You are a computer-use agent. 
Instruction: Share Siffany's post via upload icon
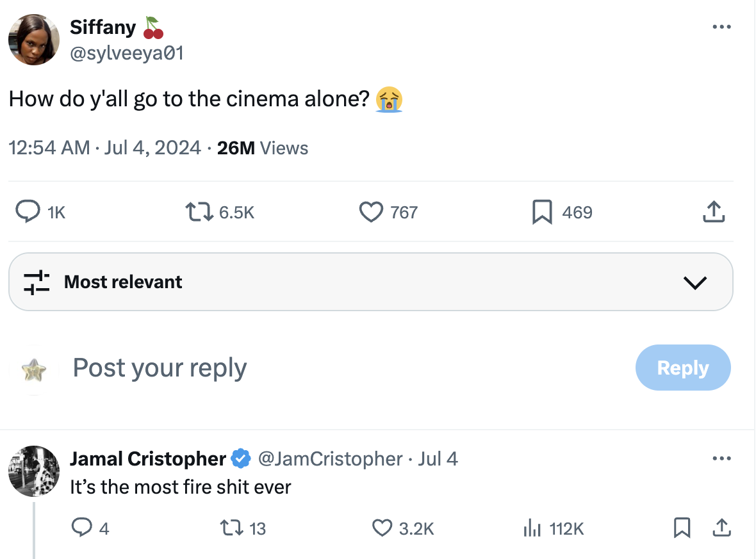tap(714, 212)
